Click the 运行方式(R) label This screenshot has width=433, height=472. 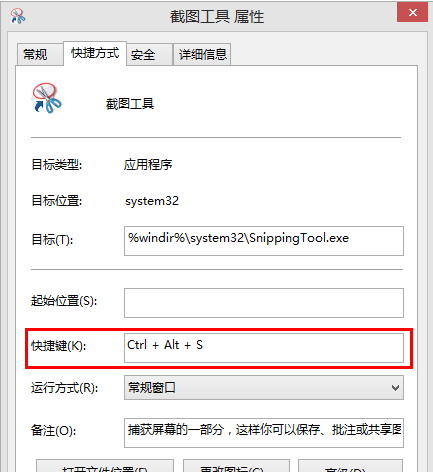64,388
